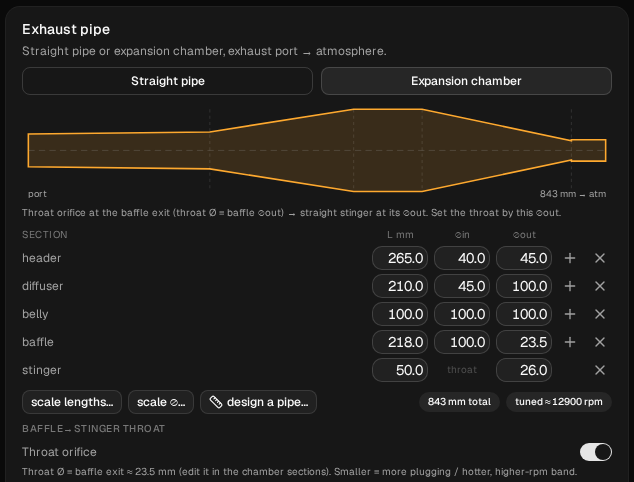Remove the stinger section
The width and height of the screenshot is (634, 482).
[x=600, y=370]
